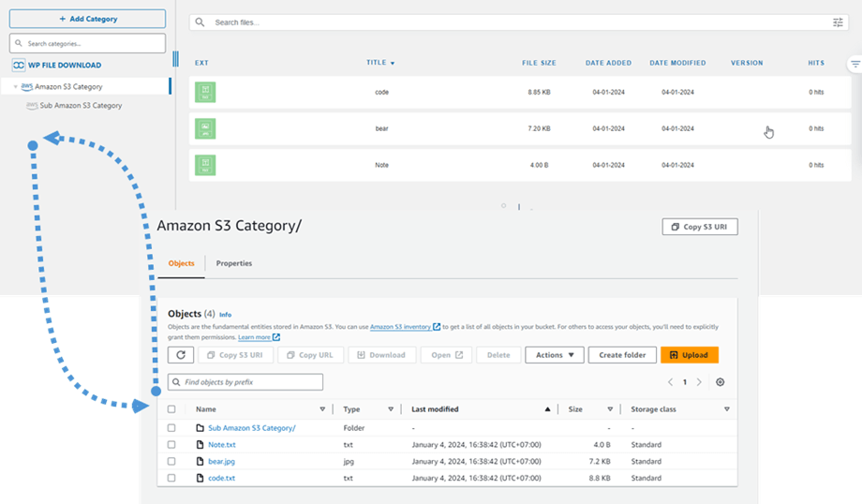Open the Actions dropdown menu
This screenshot has width=862, height=504.
554,355
